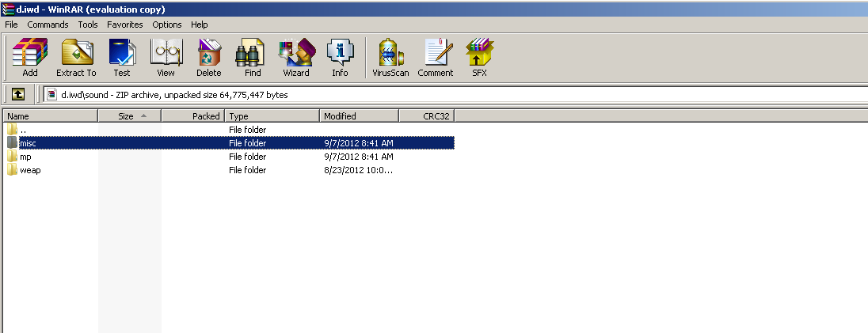Click the Extract To toolbar icon

pyautogui.click(x=76, y=58)
